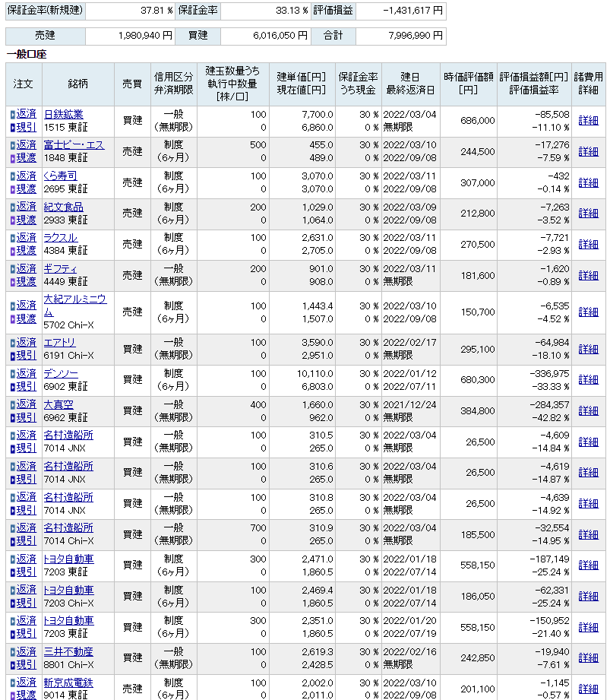Click the arrow icon beside 返済 for 大真空
Viewport: 610px width, 700px height.
(12, 405)
